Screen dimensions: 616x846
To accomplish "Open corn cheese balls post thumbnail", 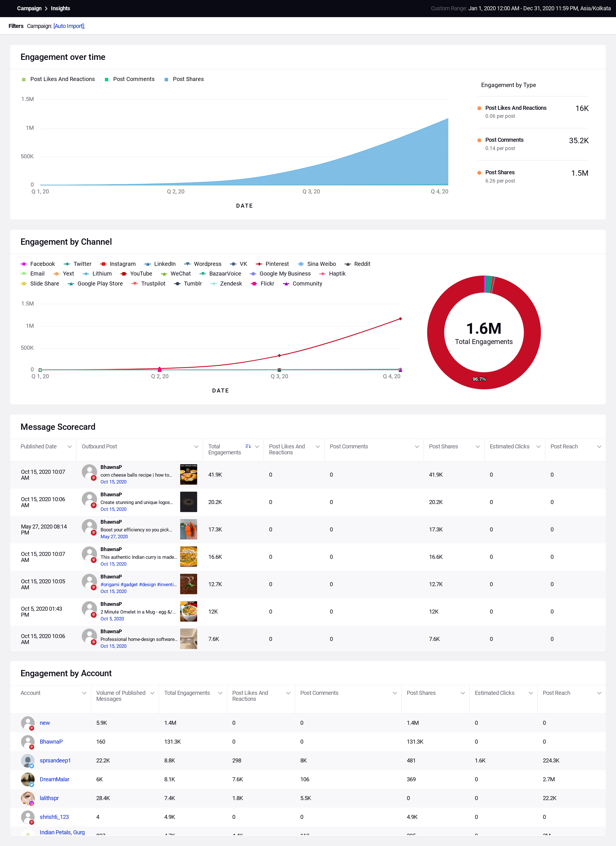I will [188, 474].
